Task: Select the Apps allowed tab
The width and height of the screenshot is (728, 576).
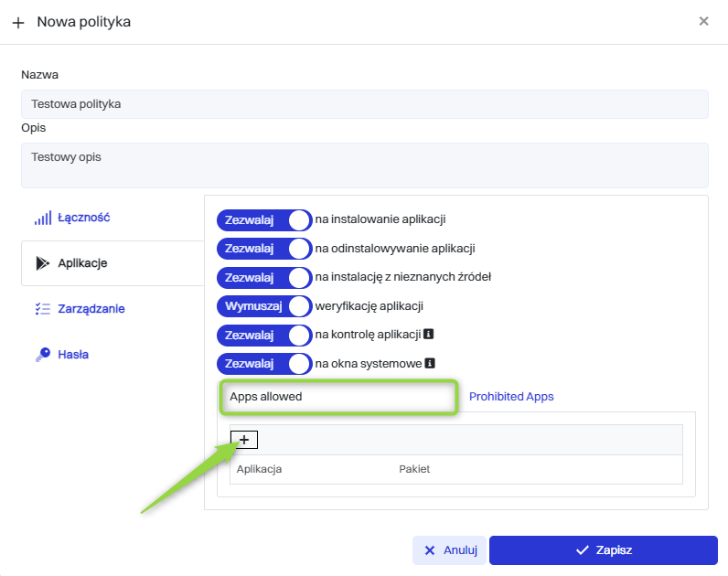Action: [337, 397]
